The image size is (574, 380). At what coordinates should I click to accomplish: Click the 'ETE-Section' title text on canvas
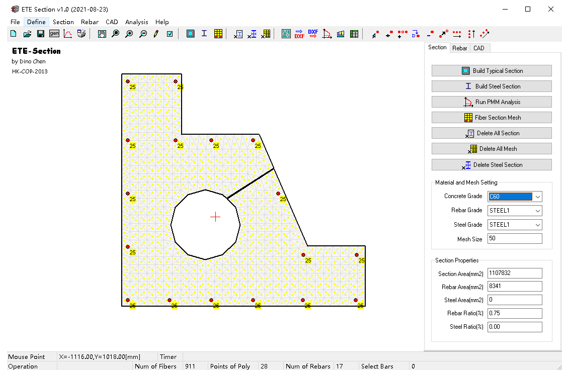(36, 51)
